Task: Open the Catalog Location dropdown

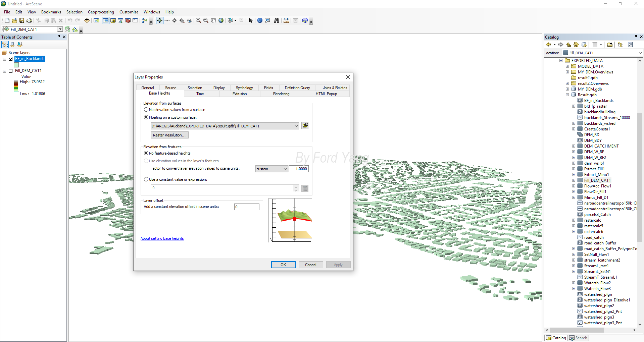Action: 640,53
